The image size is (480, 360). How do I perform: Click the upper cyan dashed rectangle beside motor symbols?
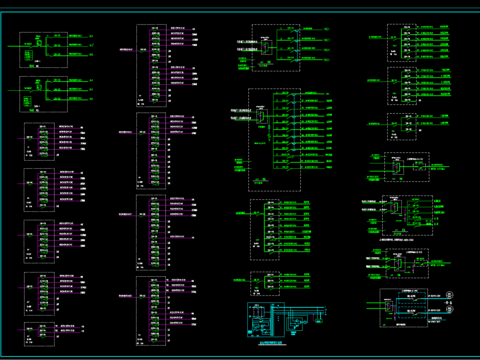(x=412, y=297)
